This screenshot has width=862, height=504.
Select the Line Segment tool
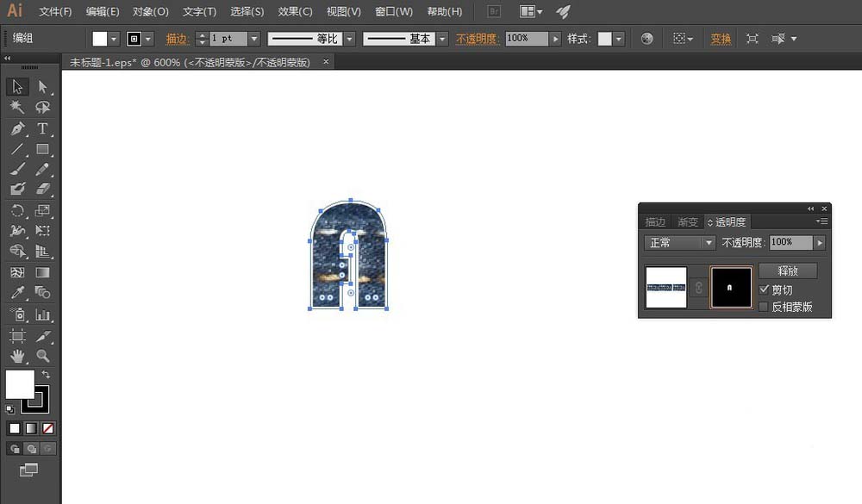pos(17,149)
